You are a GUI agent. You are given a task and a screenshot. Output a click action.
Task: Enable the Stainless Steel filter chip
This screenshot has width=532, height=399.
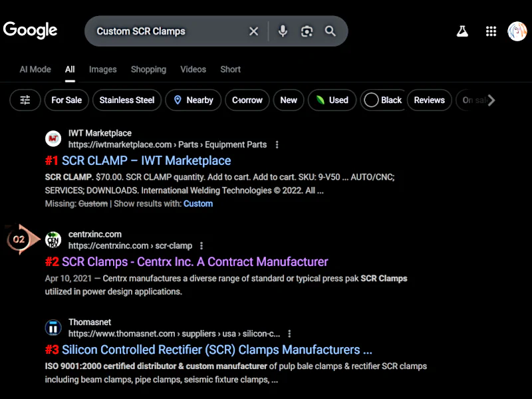point(126,100)
